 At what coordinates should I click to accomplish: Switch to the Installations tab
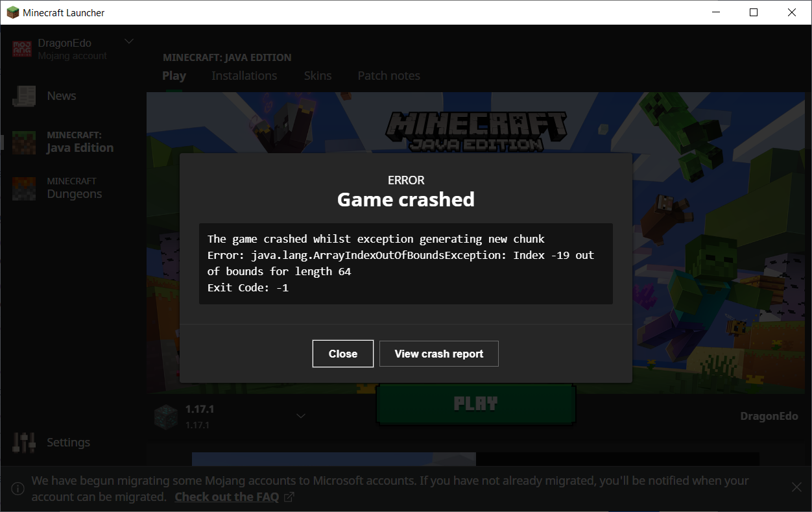[245, 76]
